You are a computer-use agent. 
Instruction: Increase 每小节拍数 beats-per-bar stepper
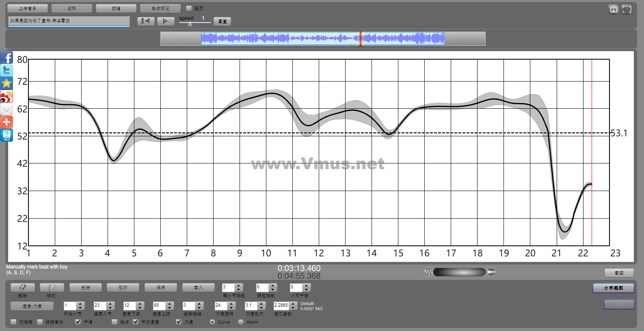click(x=239, y=286)
